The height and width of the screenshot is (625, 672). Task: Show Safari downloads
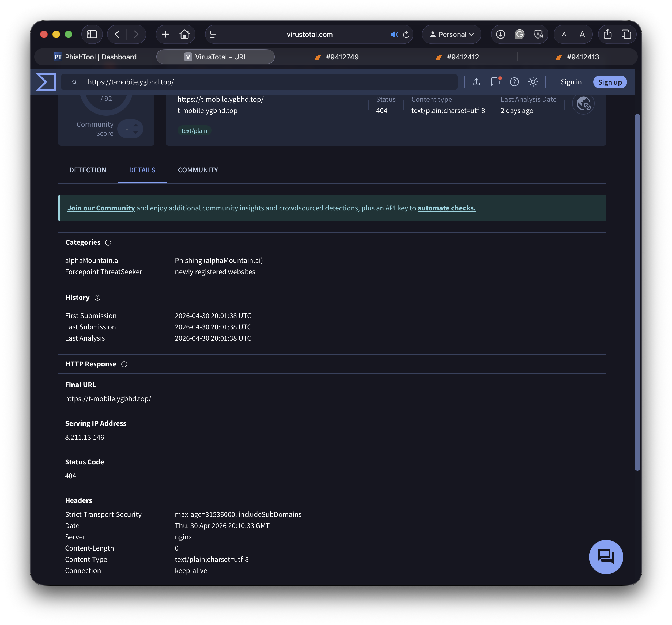click(500, 34)
